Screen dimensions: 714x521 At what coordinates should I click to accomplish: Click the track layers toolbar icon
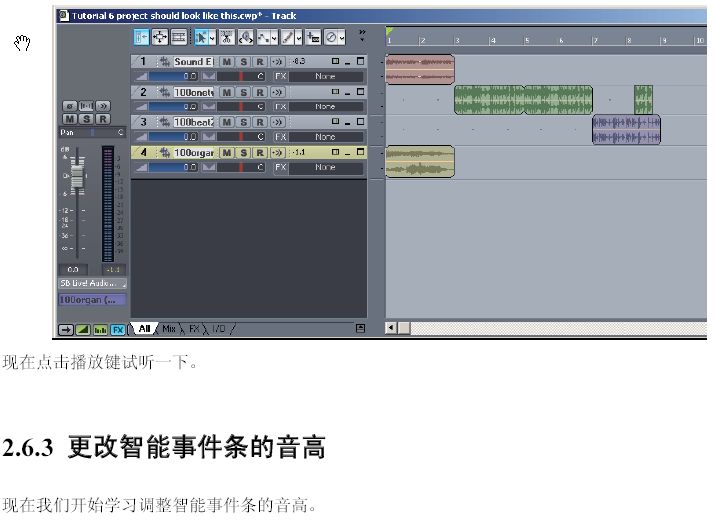pyautogui.click(x=178, y=37)
